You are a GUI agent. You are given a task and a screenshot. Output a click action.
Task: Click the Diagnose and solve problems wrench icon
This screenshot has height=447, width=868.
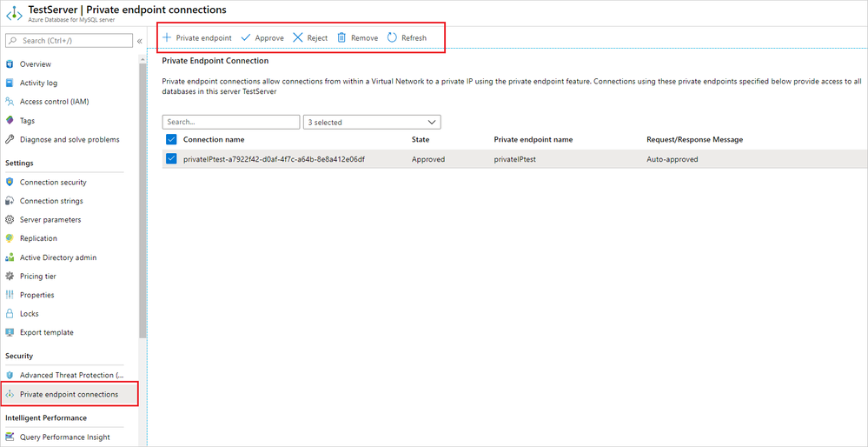pyautogui.click(x=10, y=140)
